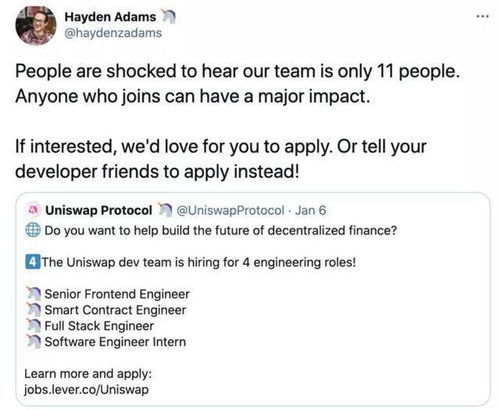Open Uniswap Protocol quoted account name

[x=99, y=210]
